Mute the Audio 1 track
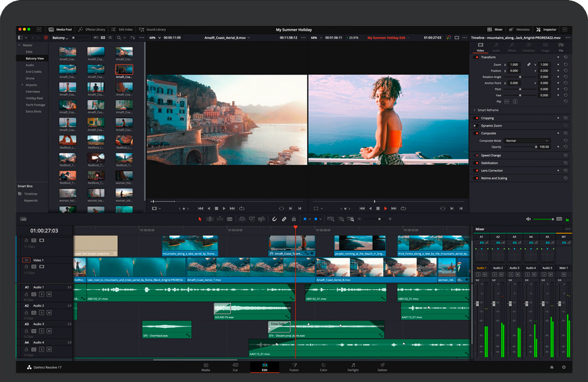 [49, 293]
